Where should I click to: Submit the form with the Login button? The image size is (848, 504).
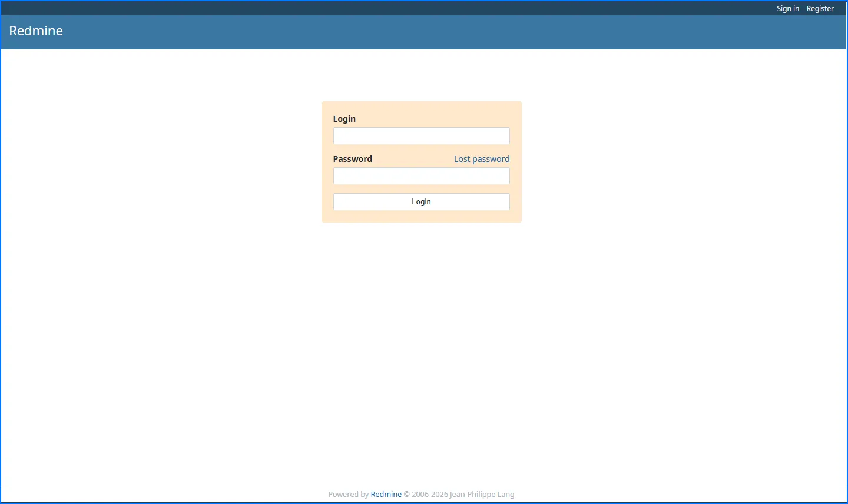pyautogui.click(x=422, y=202)
